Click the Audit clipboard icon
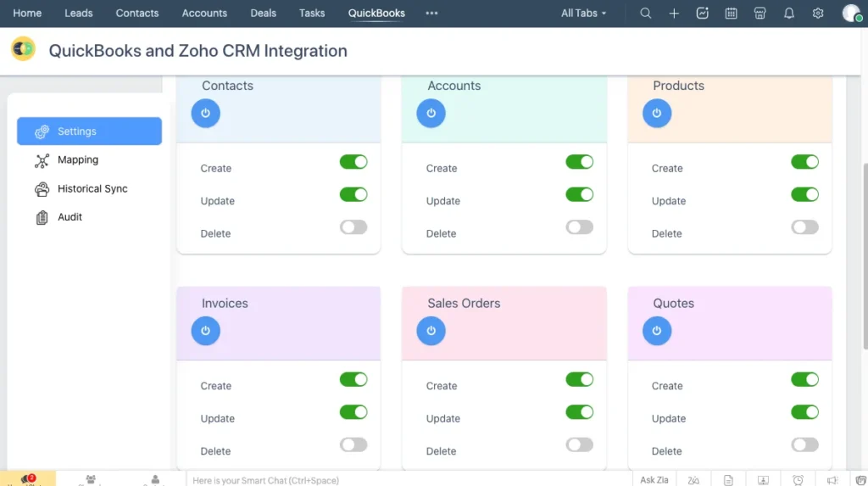The width and height of the screenshot is (868, 486). click(42, 218)
